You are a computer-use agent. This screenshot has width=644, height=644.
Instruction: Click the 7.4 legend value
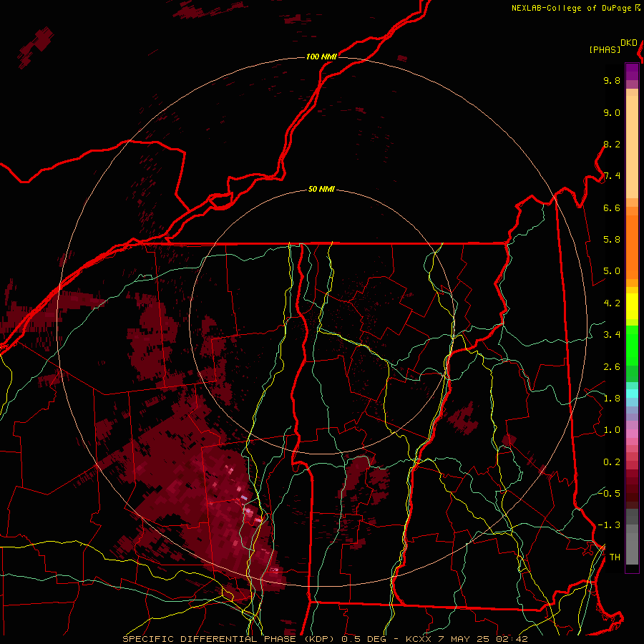click(612, 176)
